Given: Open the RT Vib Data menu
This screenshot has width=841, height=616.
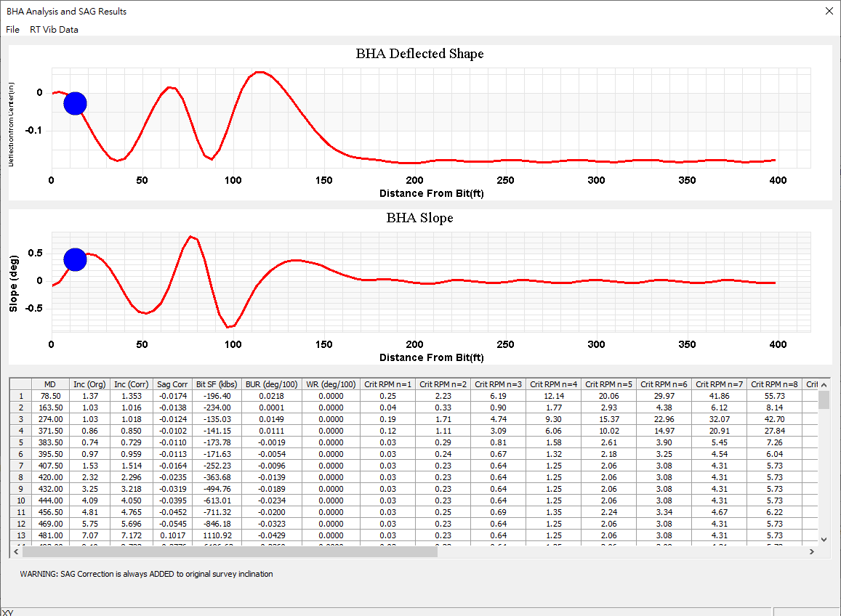Looking at the screenshot, I should (54, 30).
